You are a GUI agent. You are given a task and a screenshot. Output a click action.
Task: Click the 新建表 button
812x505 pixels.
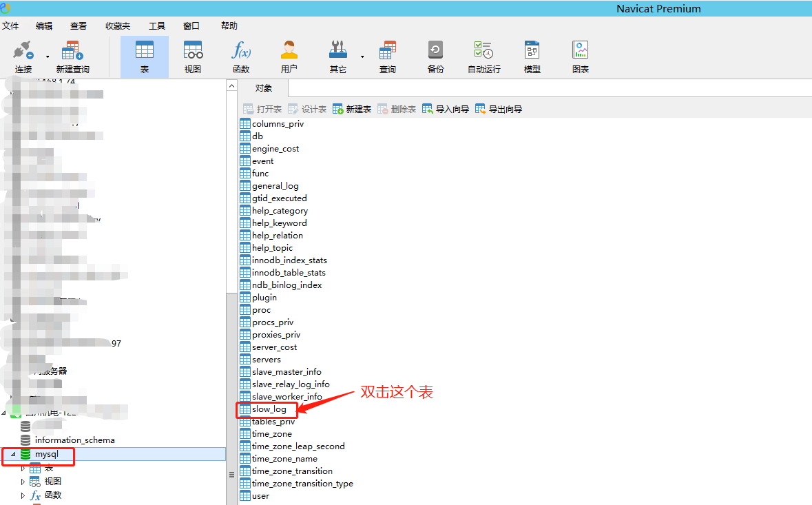point(352,110)
